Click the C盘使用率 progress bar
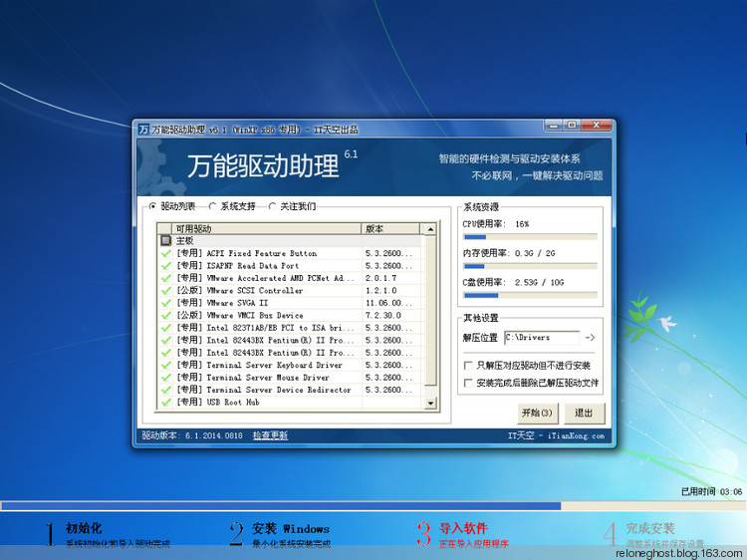 [530, 296]
